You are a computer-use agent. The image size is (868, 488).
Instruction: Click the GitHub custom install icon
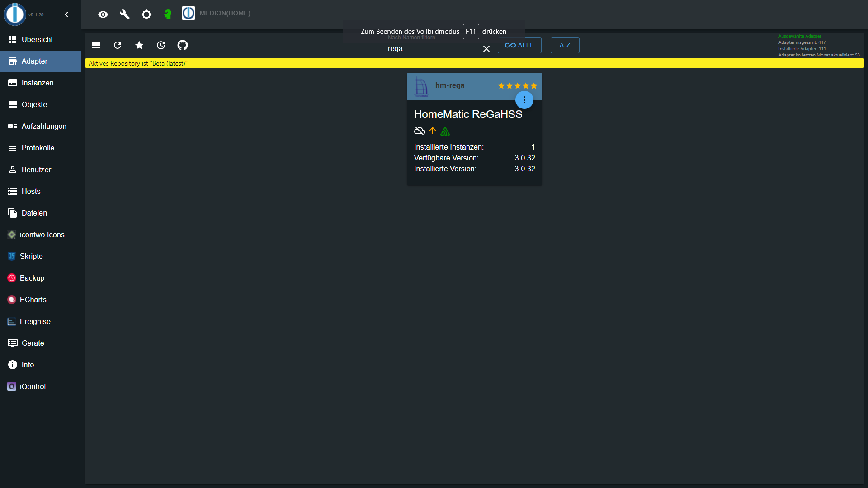click(x=183, y=45)
